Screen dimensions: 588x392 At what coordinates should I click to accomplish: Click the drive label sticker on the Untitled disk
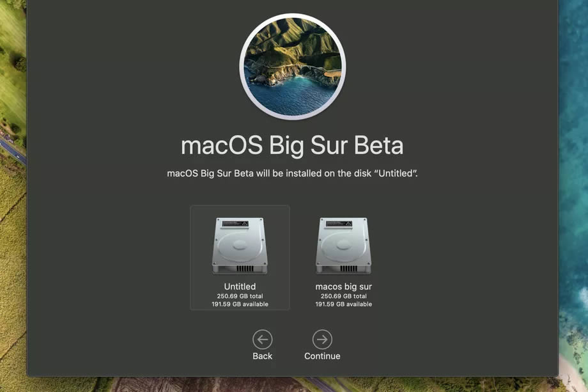tap(235, 224)
